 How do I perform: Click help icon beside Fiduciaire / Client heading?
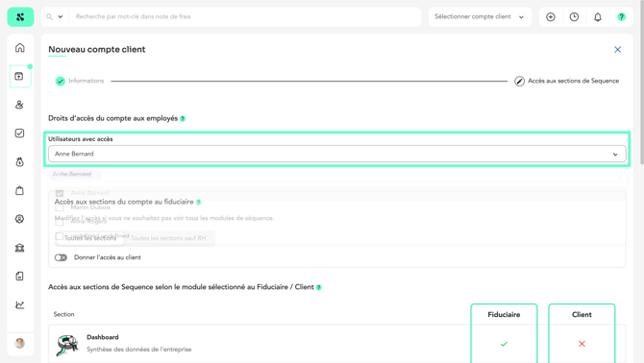coord(319,287)
